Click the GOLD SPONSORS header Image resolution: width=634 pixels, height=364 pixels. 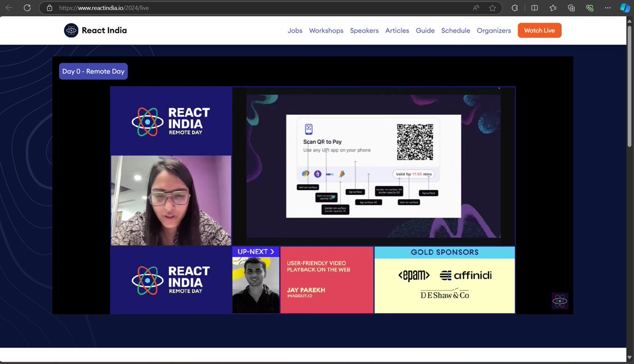(x=444, y=253)
